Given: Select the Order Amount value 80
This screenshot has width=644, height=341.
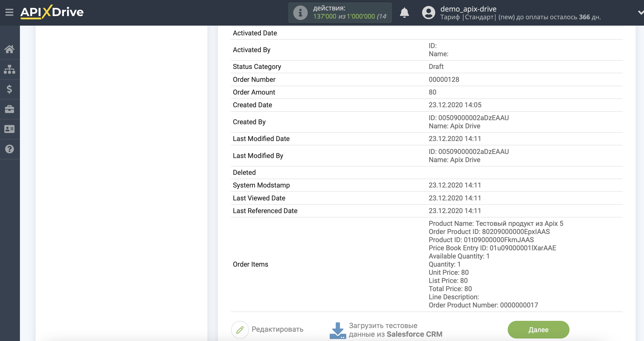Looking at the screenshot, I should pos(432,92).
